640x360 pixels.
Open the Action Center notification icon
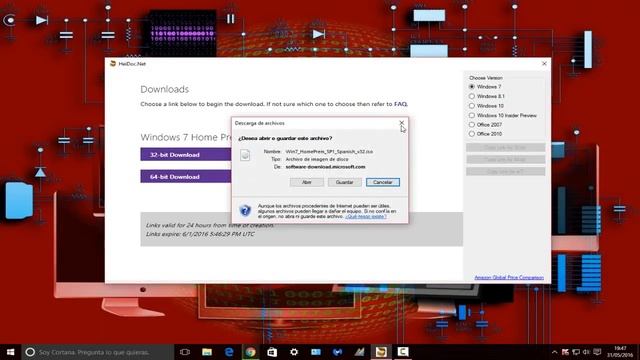click(x=598, y=352)
